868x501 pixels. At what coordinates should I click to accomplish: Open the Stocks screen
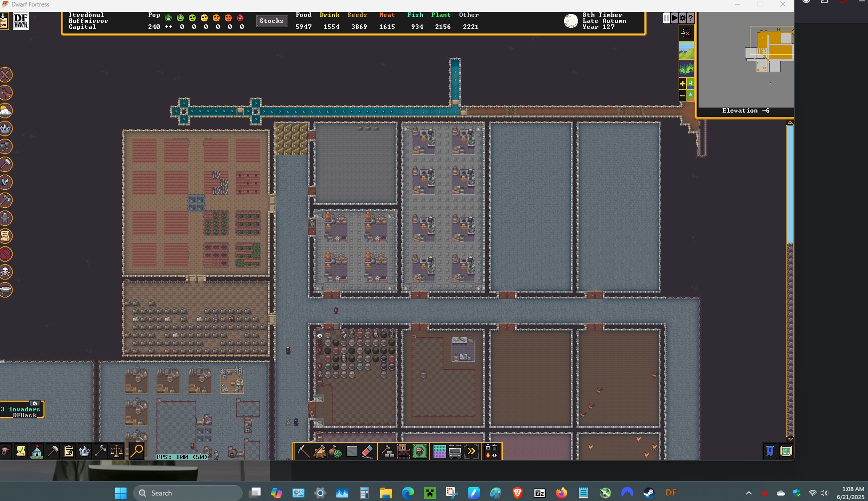tap(272, 21)
